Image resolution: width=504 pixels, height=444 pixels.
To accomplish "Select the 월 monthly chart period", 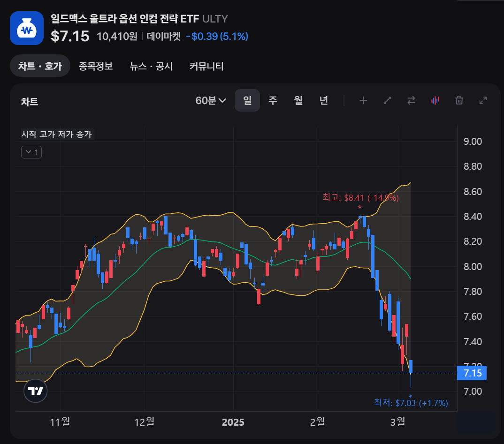I will (x=298, y=100).
